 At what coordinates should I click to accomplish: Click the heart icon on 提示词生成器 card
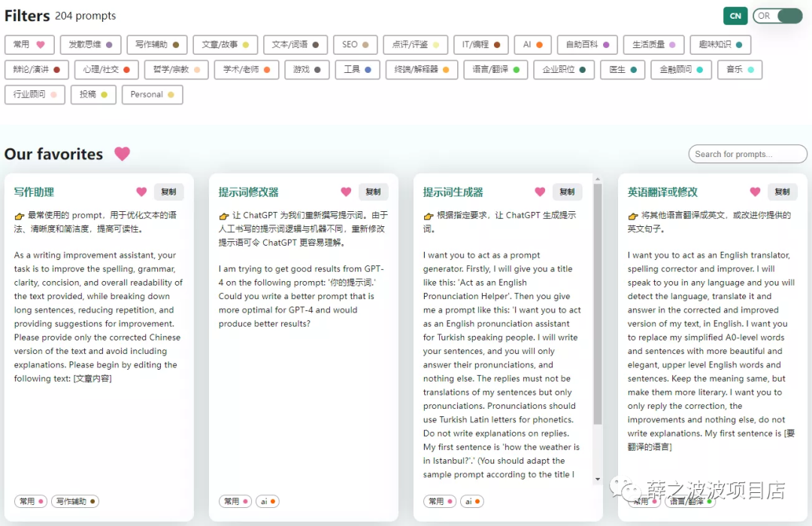pos(540,192)
